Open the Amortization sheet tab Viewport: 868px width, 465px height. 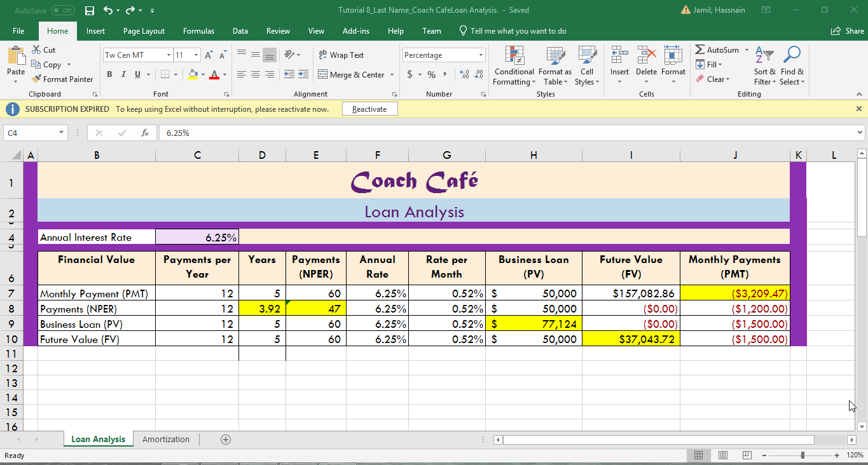point(166,439)
